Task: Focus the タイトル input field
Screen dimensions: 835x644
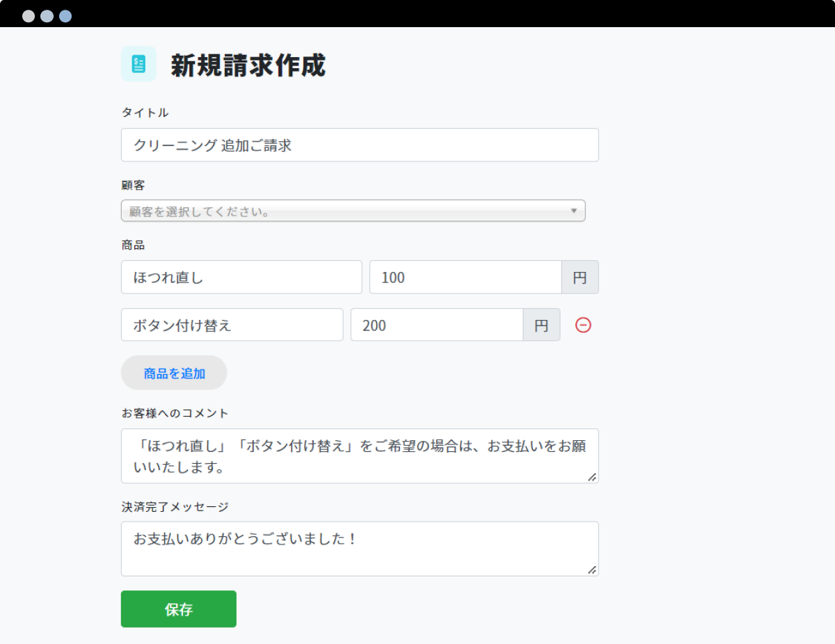Action: tap(360, 145)
